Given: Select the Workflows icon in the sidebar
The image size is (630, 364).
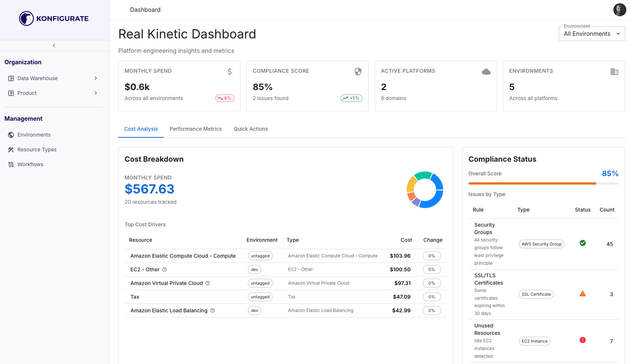Looking at the screenshot, I should (11, 164).
